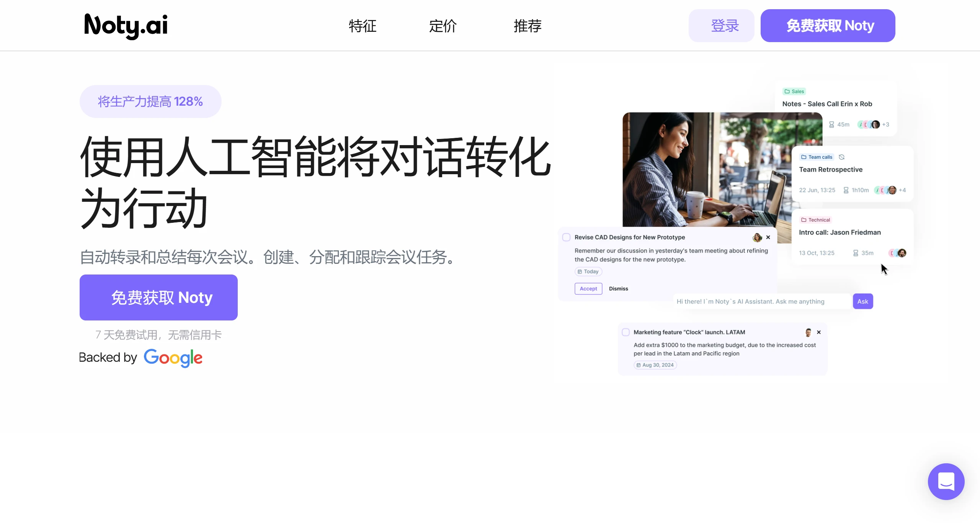This screenshot has height=523, width=980.
Task: Click the sync icon beside Team calls tag
Action: (x=841, y=157)
